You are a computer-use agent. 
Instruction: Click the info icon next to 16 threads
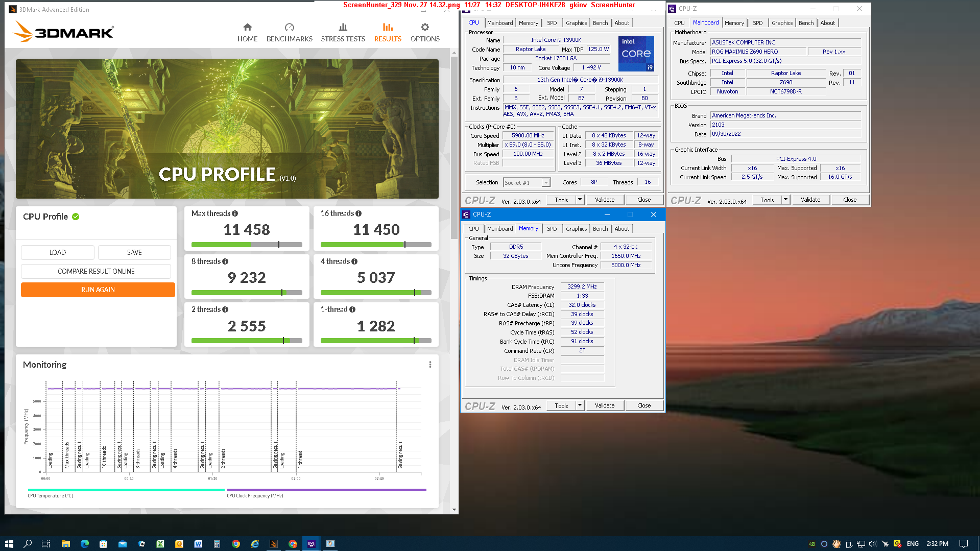(358, 213)
